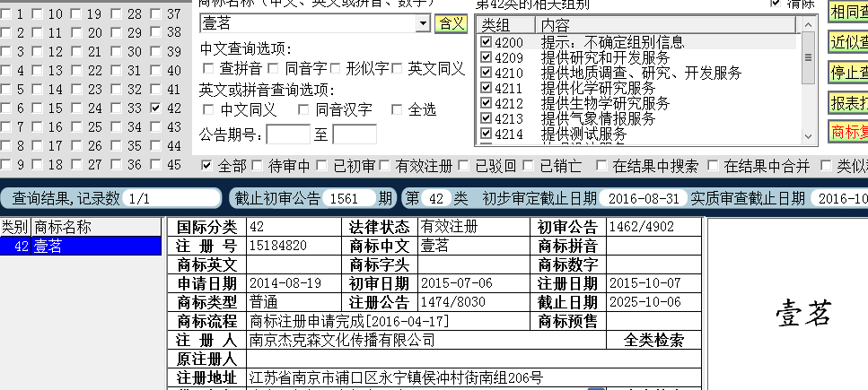Click the 注册公告 value 1474/8030

[x=452, y=302]
